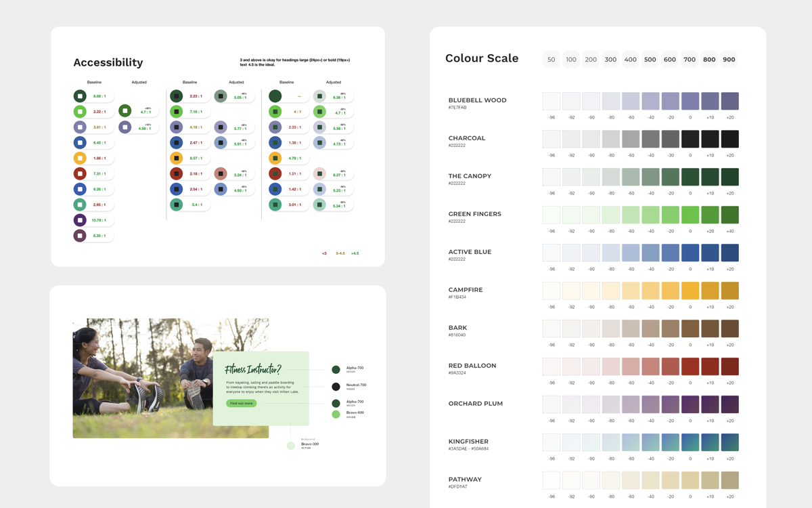Click the purple circle icon beside 10.79 : 1
This screenshot has height=508, width=812.
(80, 220)
